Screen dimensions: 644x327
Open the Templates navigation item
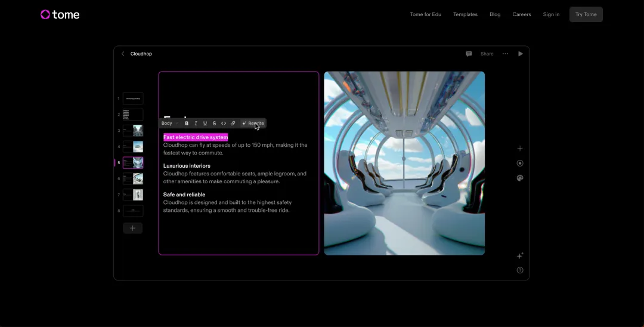(465, 14)
